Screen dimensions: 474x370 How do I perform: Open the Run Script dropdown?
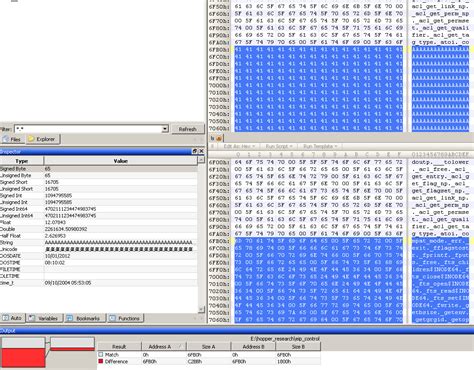click(x=279, y=146)
